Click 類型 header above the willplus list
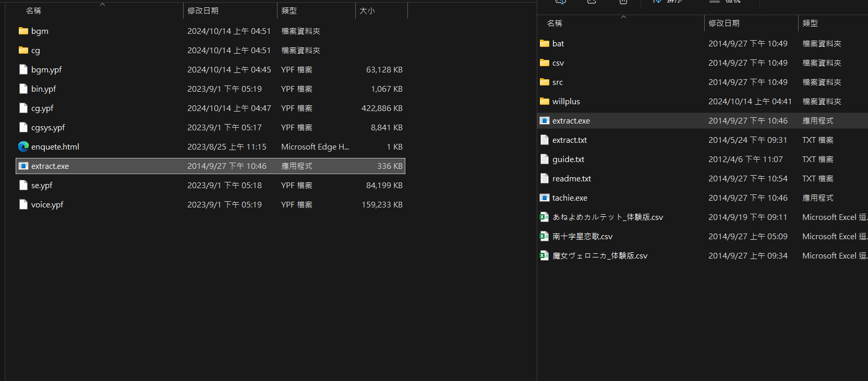This screenshot has height=381, width=868. [810, 23]
